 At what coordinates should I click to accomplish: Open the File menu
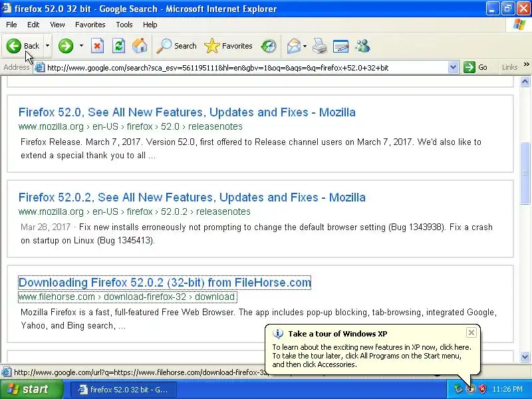point(11,25)
